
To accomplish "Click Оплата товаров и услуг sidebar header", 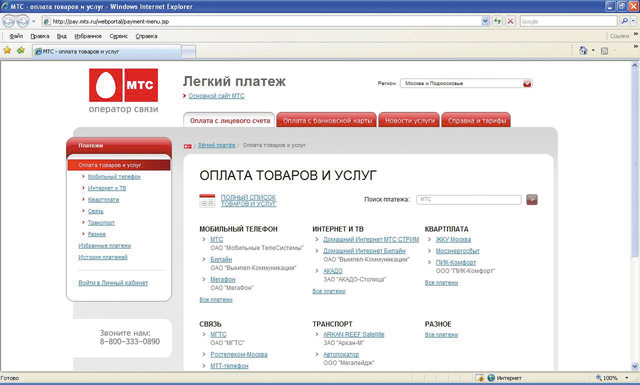I will point(119,165).
